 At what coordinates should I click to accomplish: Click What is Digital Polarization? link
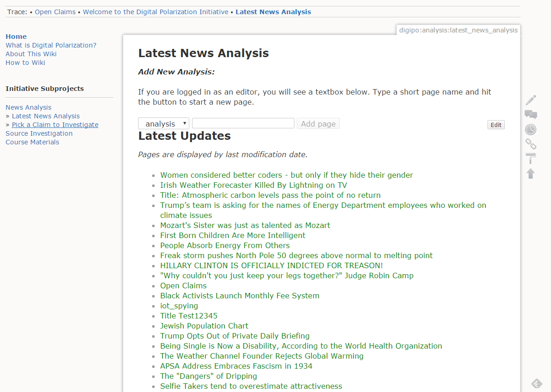[x=51, y=45]
